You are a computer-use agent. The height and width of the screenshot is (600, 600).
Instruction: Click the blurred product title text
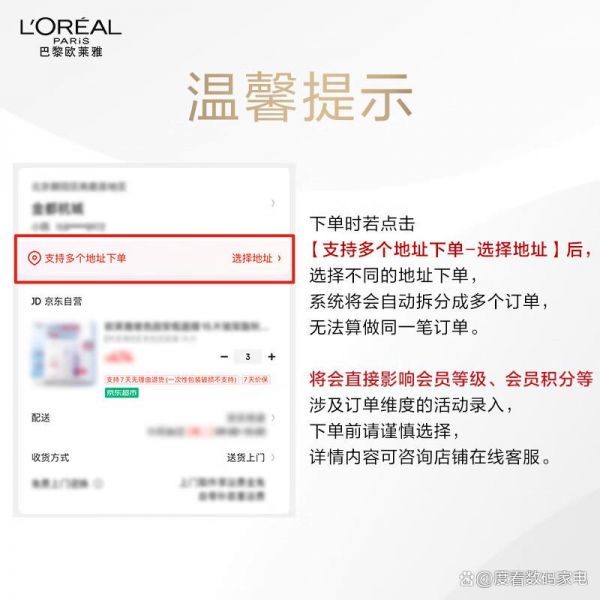tap(187, 326)
